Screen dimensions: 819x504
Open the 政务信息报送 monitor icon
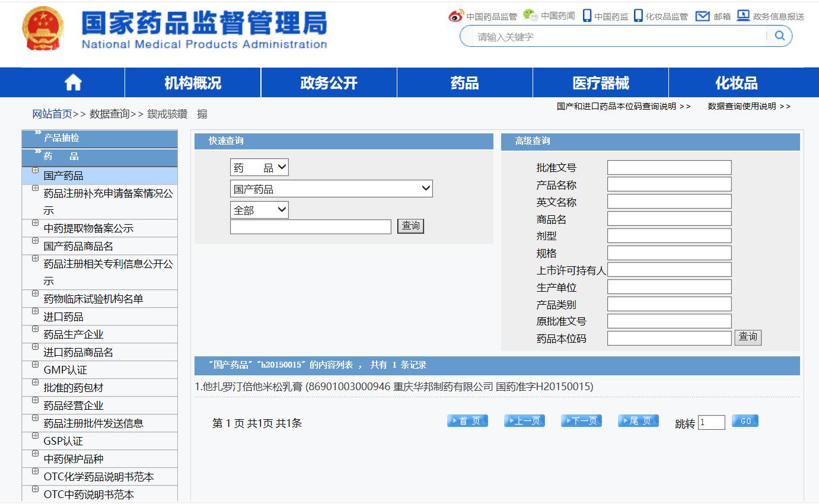tap(743, 15)
